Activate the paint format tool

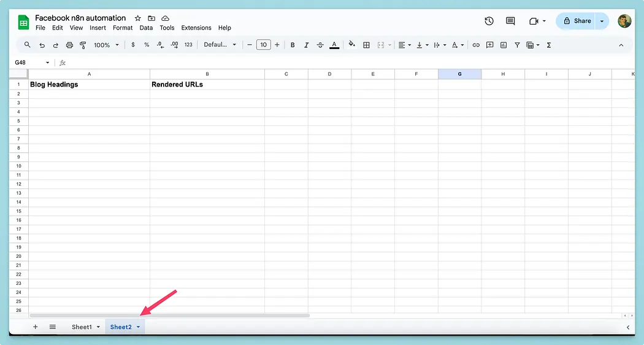83,45
